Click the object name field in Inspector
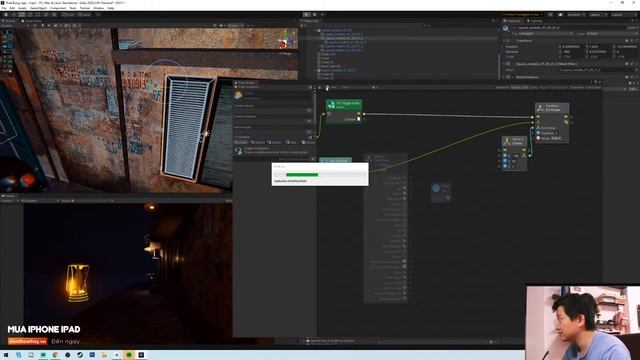 571,28
